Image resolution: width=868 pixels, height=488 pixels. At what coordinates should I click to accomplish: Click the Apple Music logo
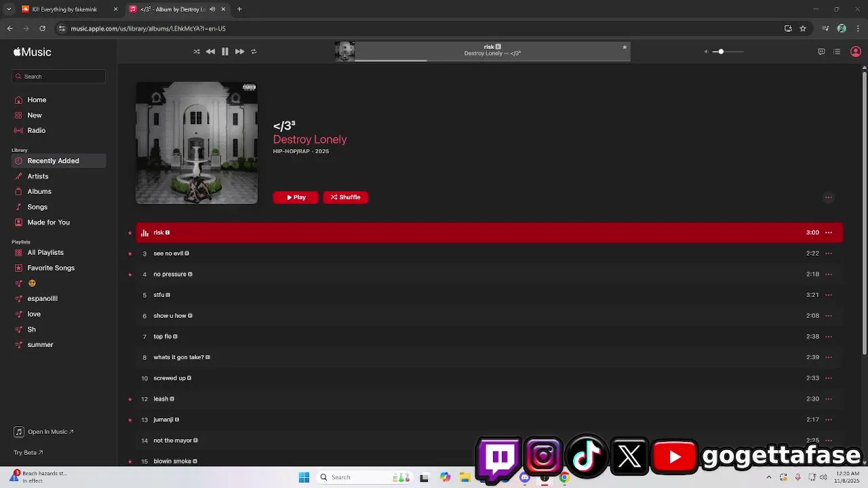[x=32, y=52]
